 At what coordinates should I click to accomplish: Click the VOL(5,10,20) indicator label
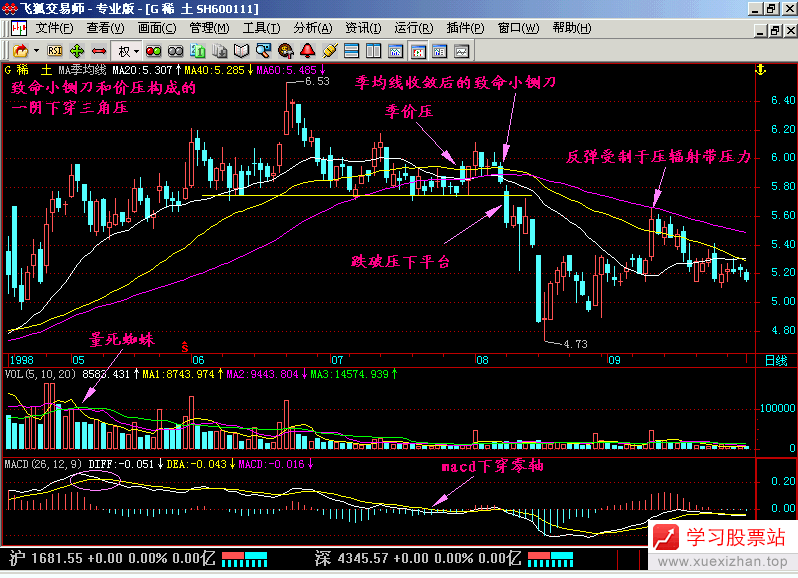tap(40, 374)
